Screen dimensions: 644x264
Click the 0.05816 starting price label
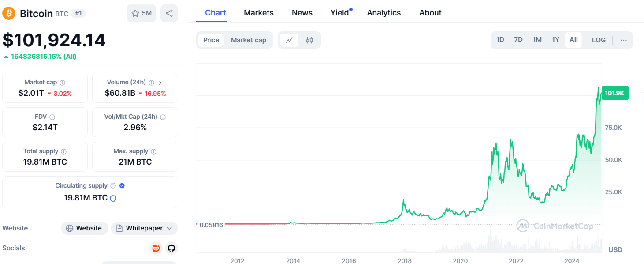[212, 225]
